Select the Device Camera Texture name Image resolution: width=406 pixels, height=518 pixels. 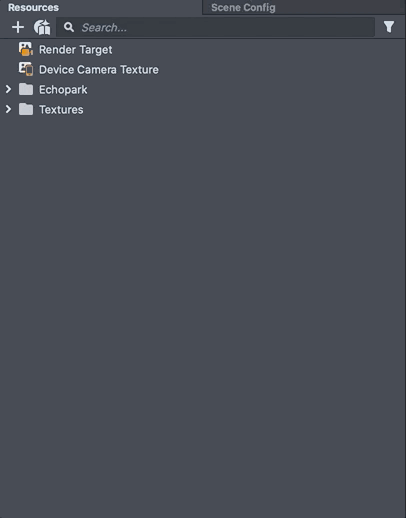tap(99, 70)
